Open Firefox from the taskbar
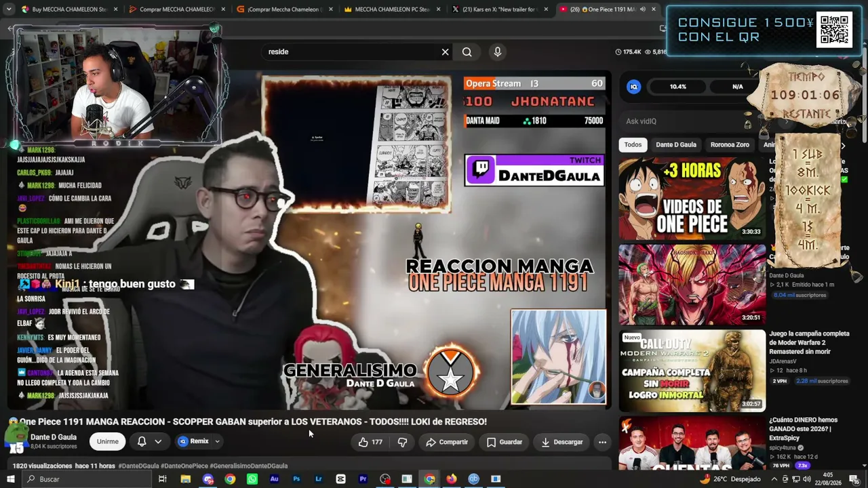 pyautogui.click(x=452, y=479)
